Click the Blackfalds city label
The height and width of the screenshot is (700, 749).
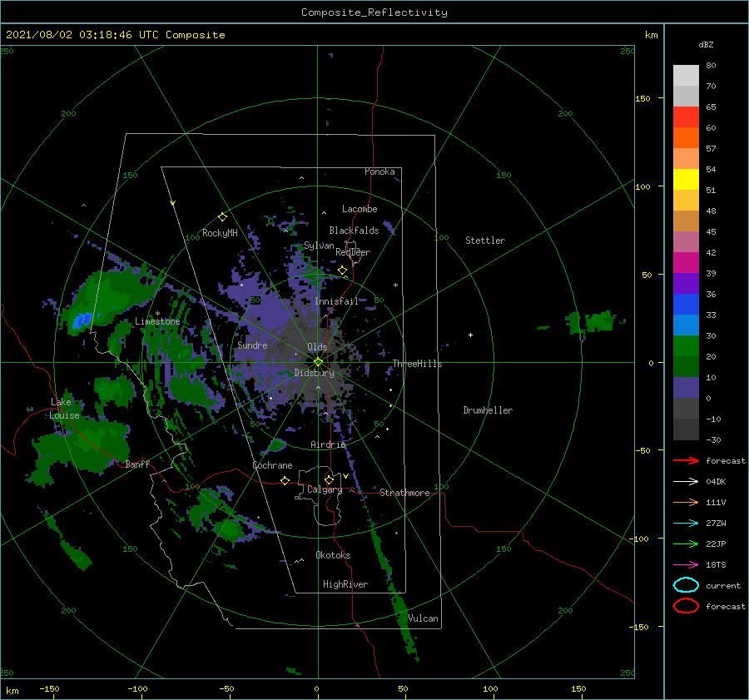(x=354, y=231)
